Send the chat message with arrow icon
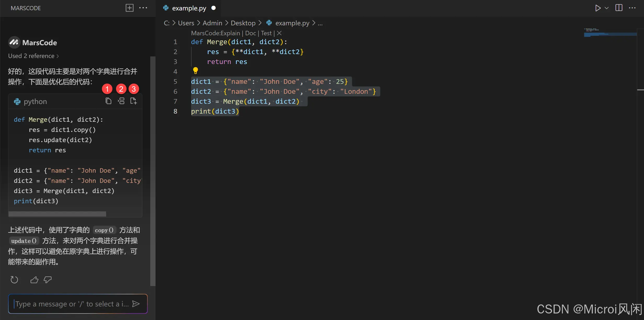The width and height of the screenshot is (644, 320). (x=136, y=304)
